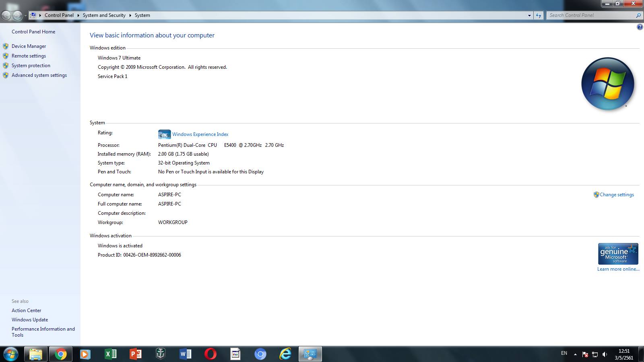Follow the Learn more online link
644x362 pixels.
point(618,269)
